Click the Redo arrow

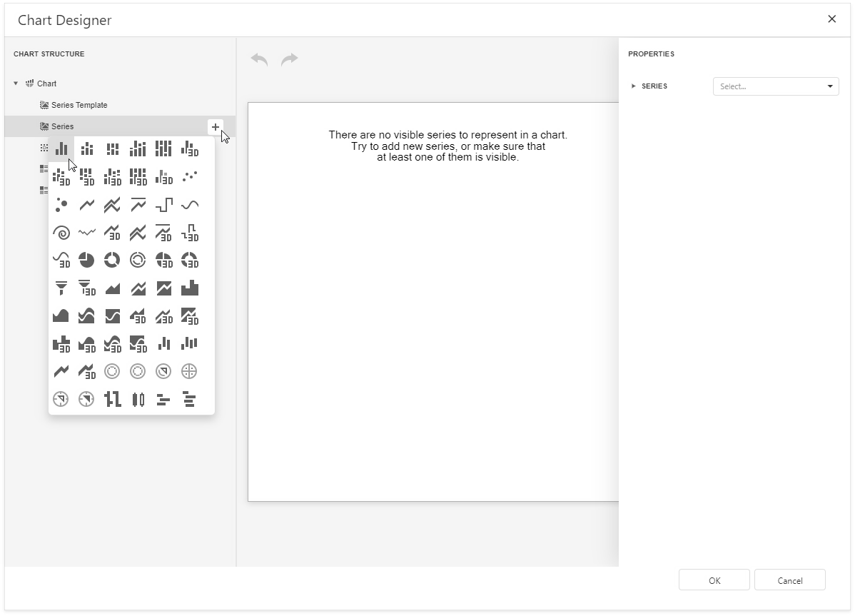point(290,59)
